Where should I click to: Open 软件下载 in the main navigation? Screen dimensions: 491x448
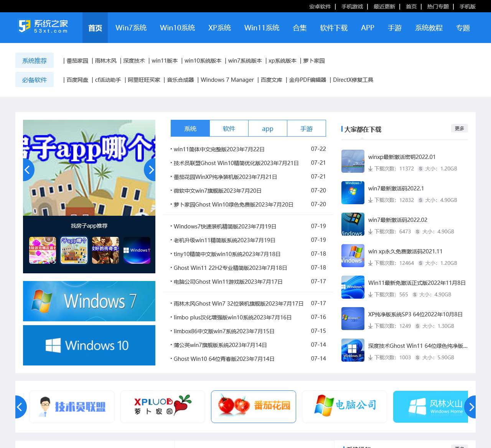[334, 28]
